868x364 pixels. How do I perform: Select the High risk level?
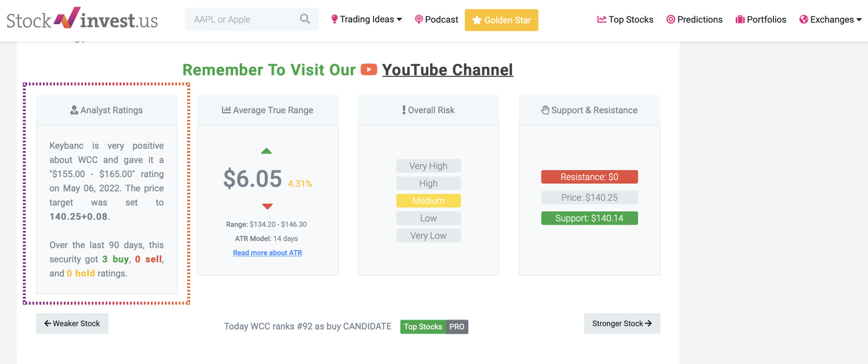point(428,183)
